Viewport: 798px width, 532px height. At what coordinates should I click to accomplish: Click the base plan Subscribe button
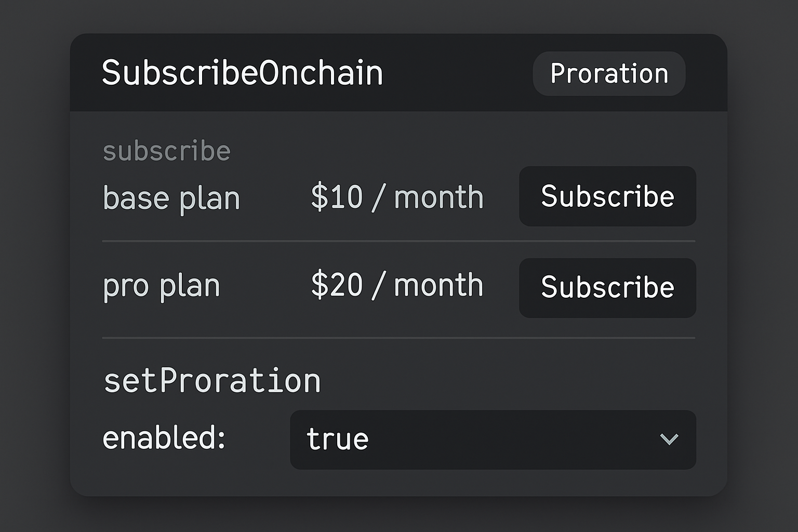click(x=607, y=196)
